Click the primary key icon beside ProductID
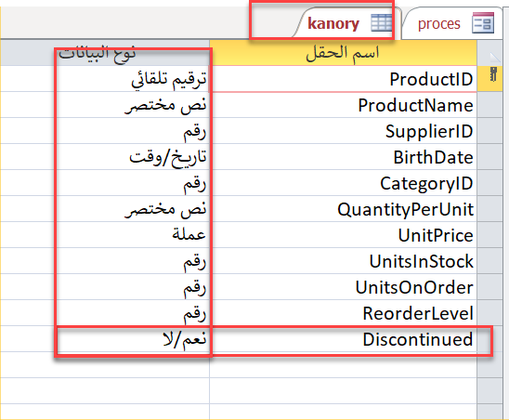Image resolution: width=509 pixels, height=420 pixels. 493,74
